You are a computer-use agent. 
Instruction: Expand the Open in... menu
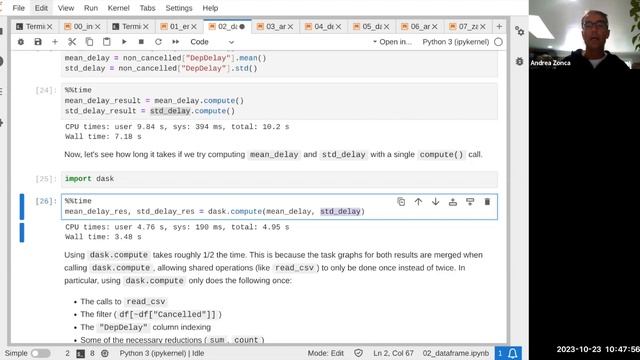(x=392, y=42)
